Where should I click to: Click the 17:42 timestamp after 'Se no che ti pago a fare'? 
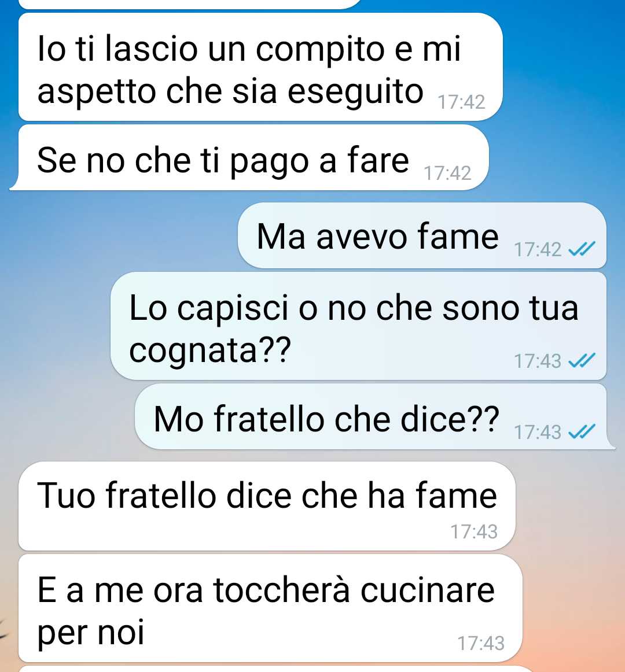(447, 173)
